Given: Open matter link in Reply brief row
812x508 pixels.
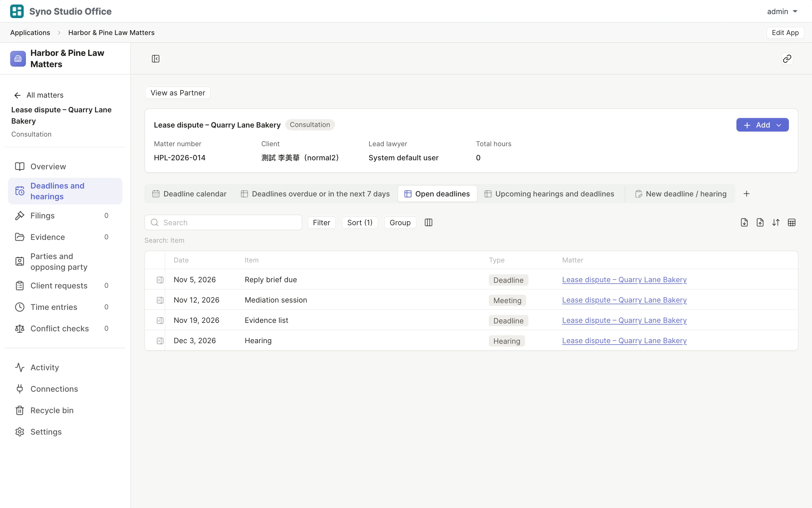Looking at the screenshot, I should (624, 280).
